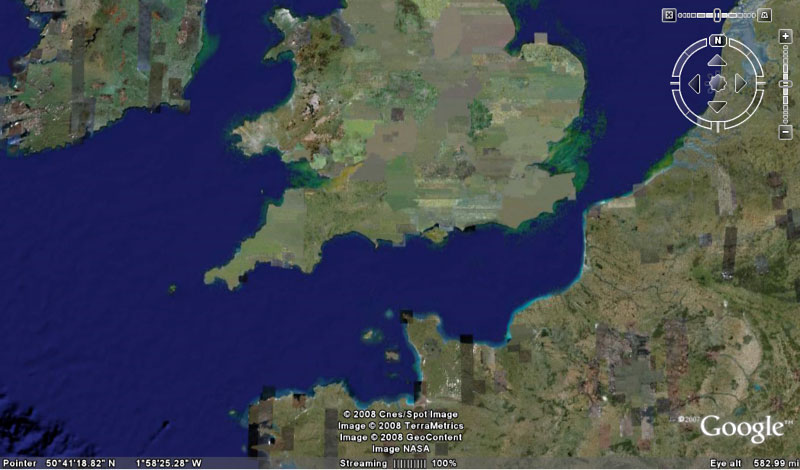Zoom in with the plus button

coord(783,37)
